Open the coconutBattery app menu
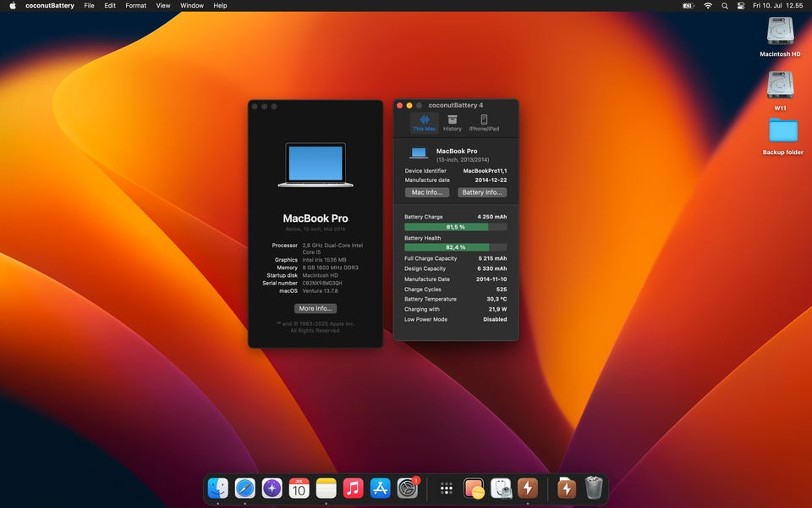The width and height of the screenshot is (812, 508). (x=50, y=6)
